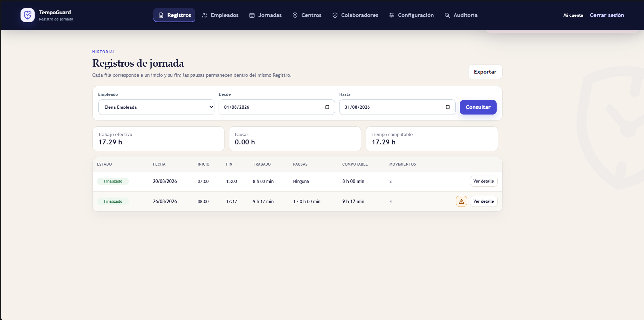
Task: Select the date 20/08/2026 cell
Action: coord(165,181)
